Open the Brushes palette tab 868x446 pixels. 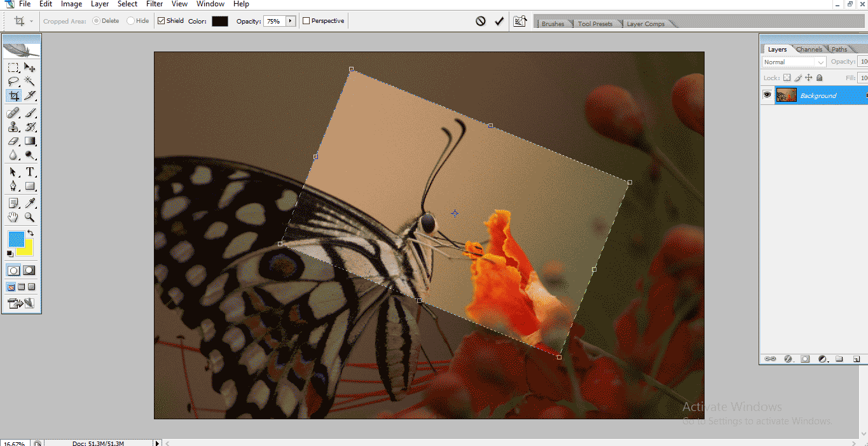tap(553, 24)
